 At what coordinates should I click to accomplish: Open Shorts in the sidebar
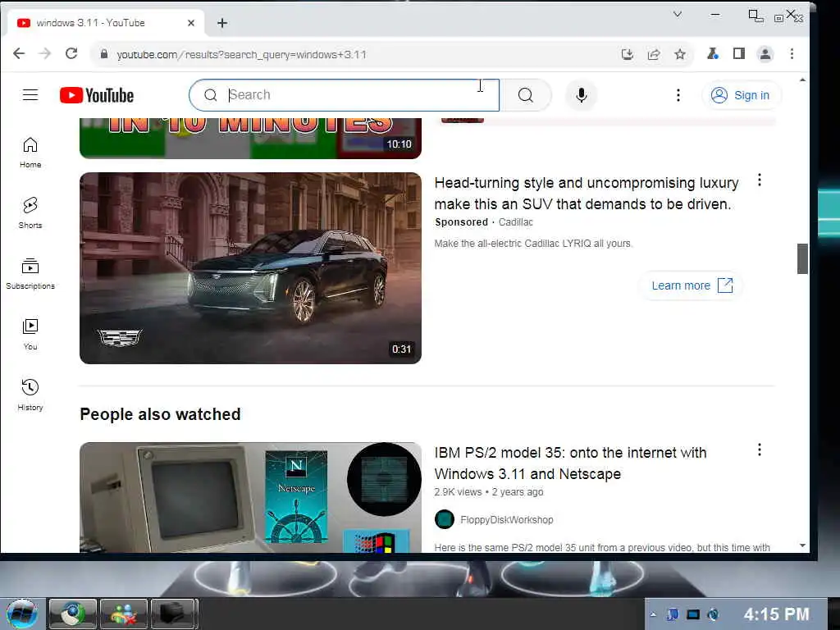[x=30, y=212]
